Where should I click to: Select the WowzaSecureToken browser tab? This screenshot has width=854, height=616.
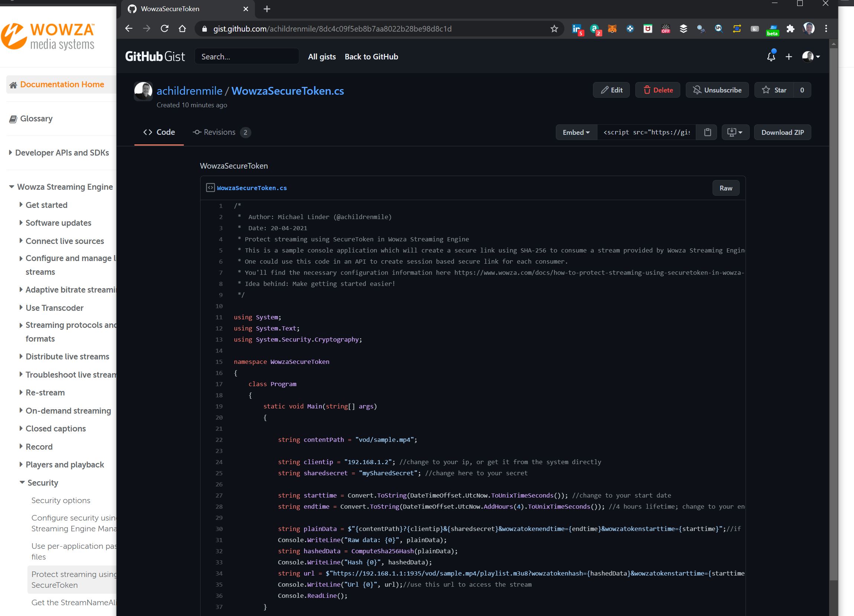click(188, 9)
